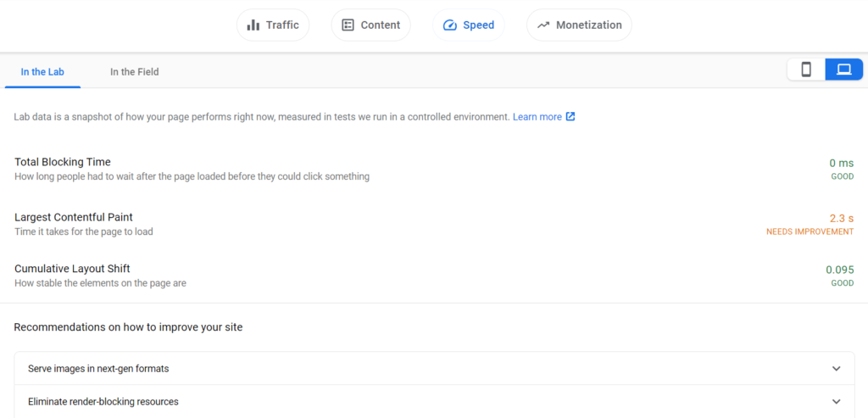Switch to mobile phone view

pyautogui.click(x=806, y=70)
